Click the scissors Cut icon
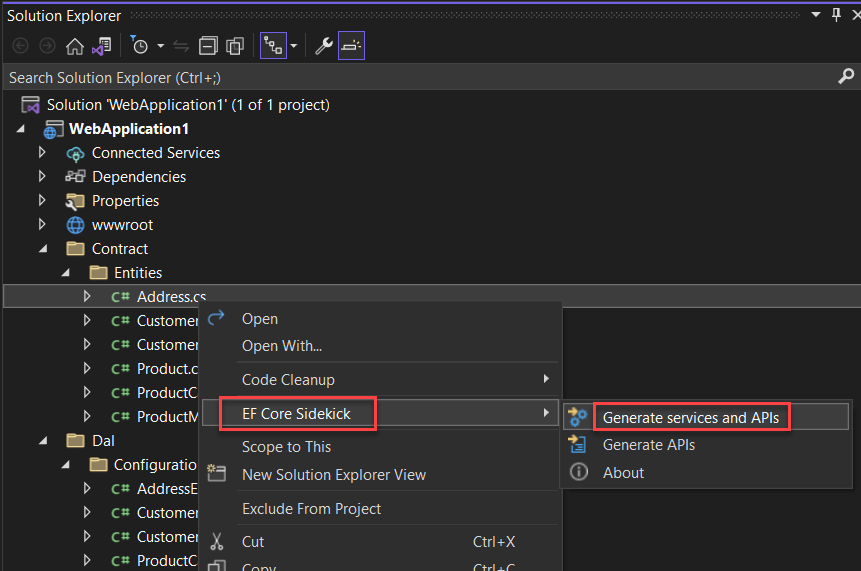861x571 pixels. point(217,541)
